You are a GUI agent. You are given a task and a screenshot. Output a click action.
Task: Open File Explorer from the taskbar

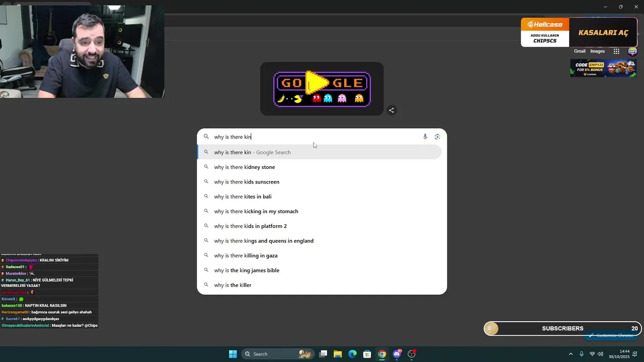[338, 354]
